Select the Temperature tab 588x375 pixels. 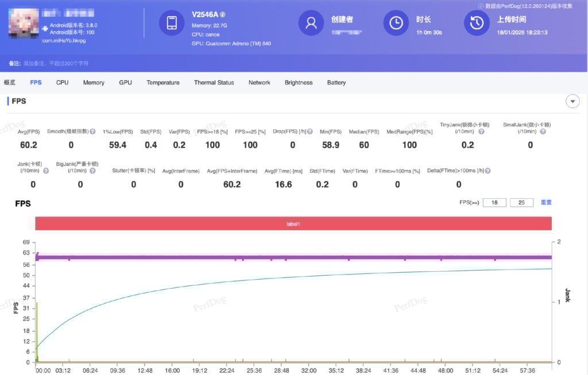[x=163, y=83]
